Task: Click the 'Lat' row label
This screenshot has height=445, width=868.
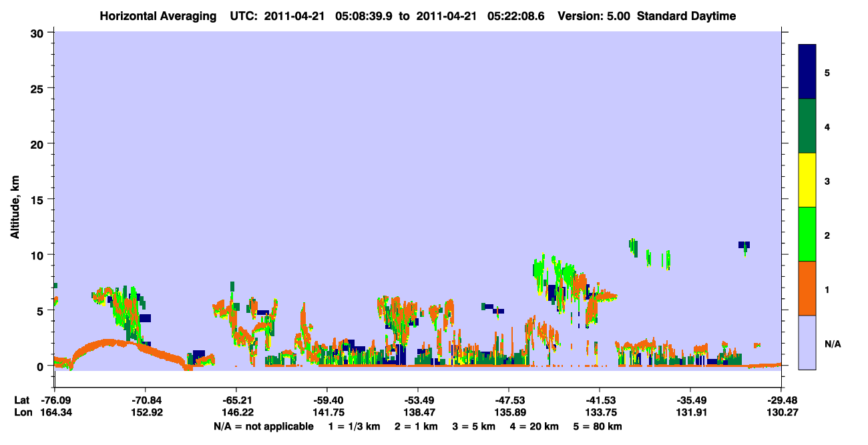Action: 21,400
